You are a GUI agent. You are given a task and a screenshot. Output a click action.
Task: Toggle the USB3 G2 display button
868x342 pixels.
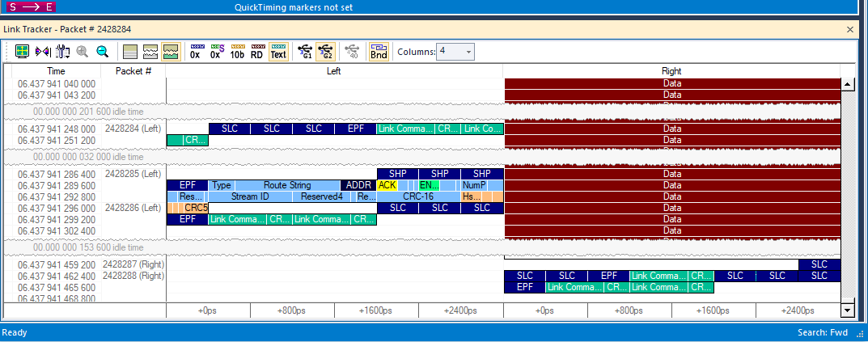pos(325,52)
